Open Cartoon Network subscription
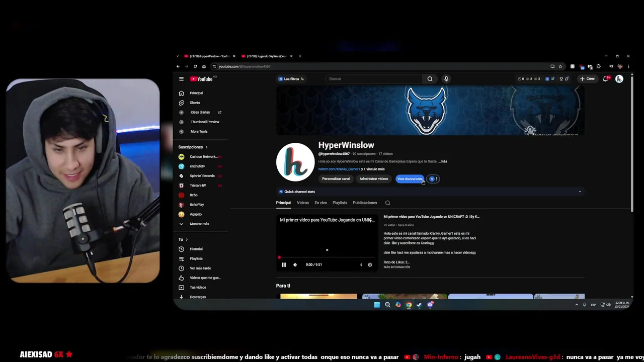The height and width of the screenshot is (362, 644). 203,157
